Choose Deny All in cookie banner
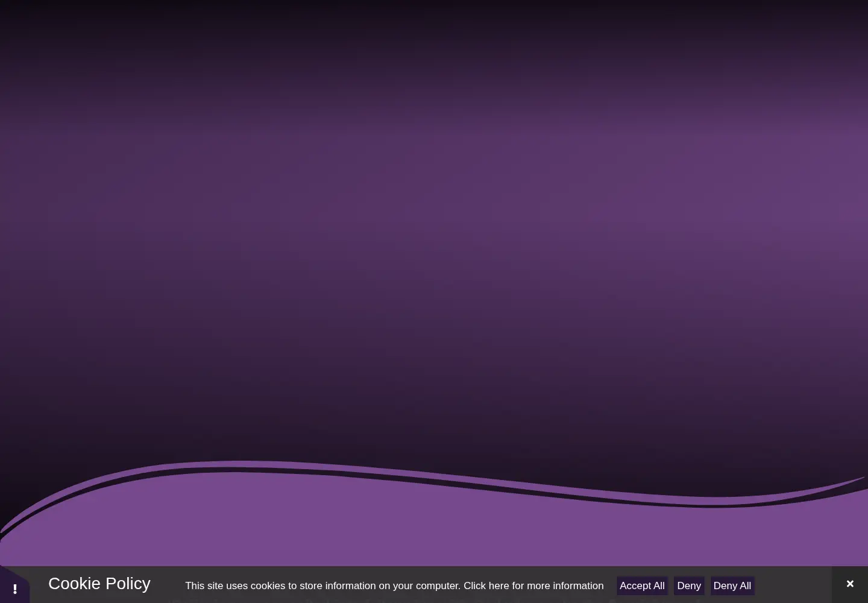 [x=732, y=586]
